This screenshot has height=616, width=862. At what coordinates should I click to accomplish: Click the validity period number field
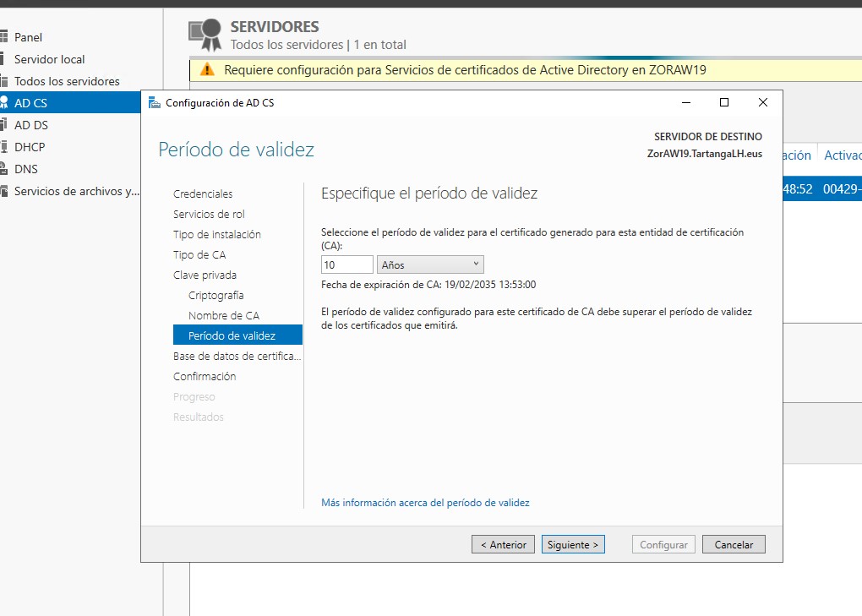click(x=346, y=264)
